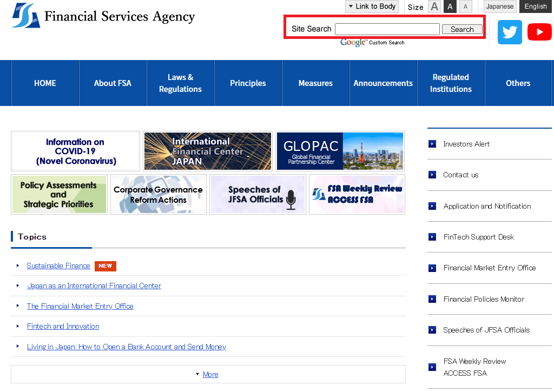Viewport: 554px width, 392px height.
Task: Open the FSA Twitter page icon
Action: tap(510, 32)
